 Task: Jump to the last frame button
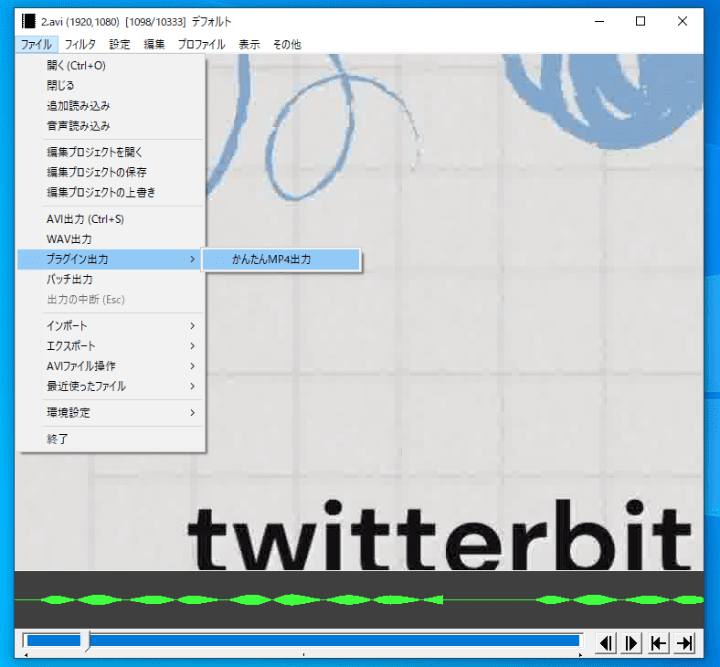tap(685, 642)
